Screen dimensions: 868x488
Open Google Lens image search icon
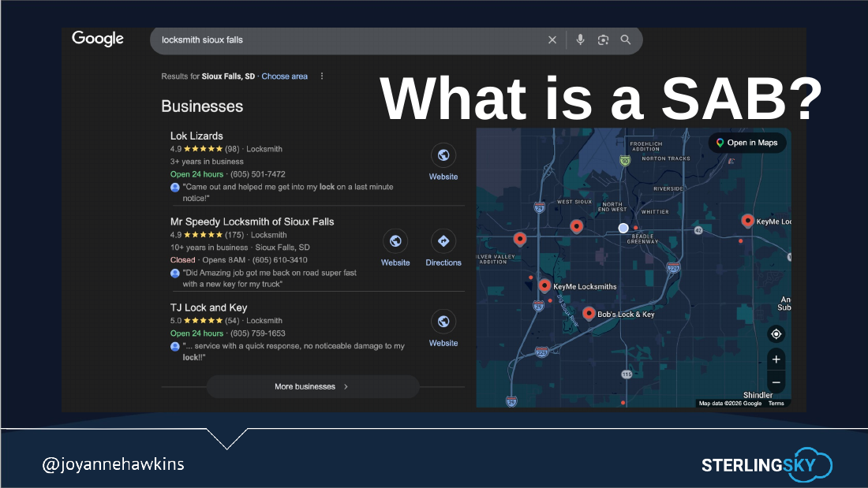coord(603,40)
